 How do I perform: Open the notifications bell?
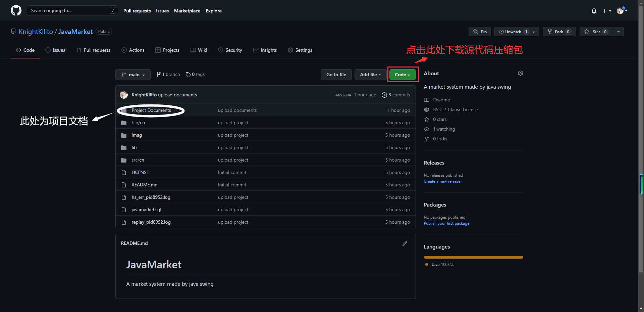594,11
